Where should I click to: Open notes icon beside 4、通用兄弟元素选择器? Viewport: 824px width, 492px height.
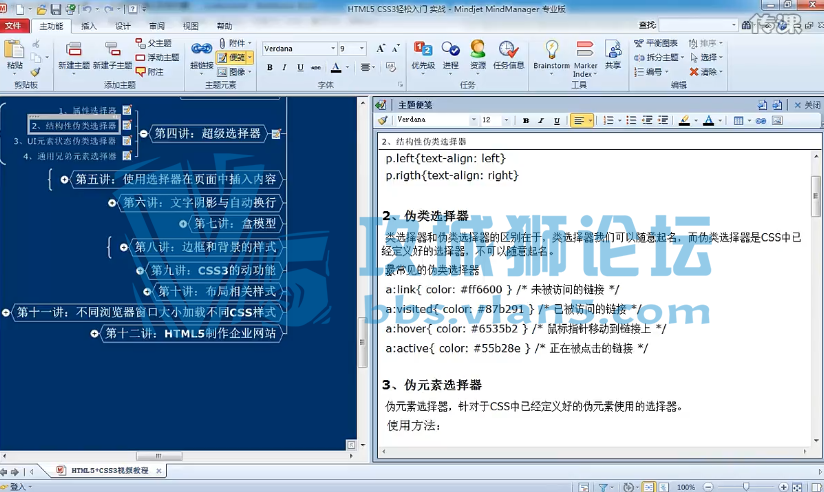tap(127, 156)
